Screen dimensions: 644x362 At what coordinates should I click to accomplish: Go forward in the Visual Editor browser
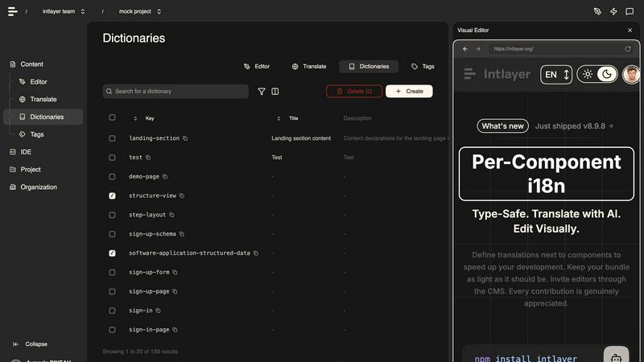[478, 49]
